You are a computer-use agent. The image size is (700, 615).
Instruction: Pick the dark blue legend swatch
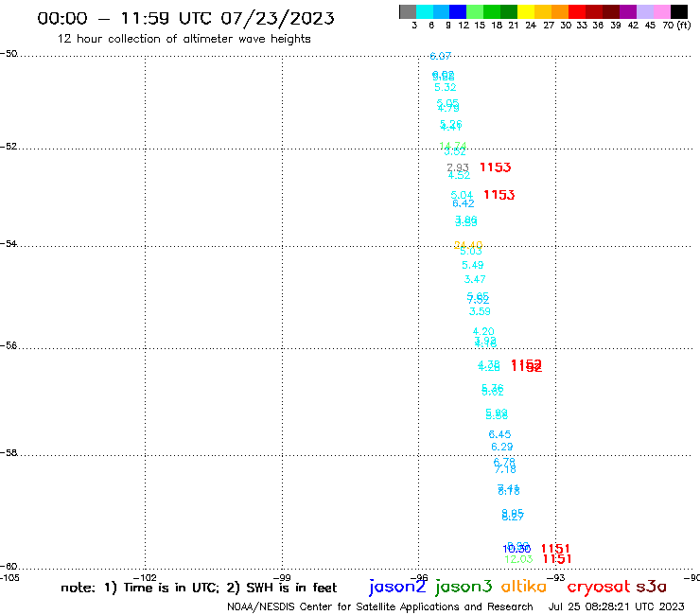(458, 11)
